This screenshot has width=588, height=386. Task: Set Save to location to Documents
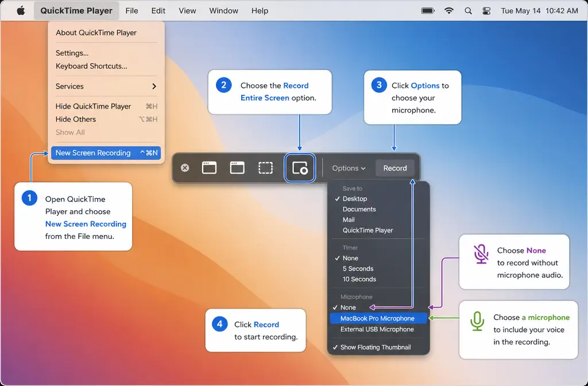point(378,209)
